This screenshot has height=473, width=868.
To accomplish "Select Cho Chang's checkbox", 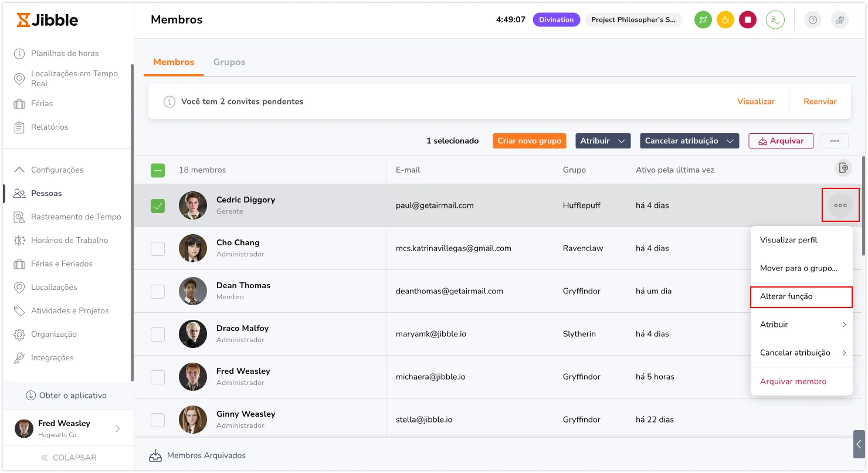I will (x=158, y=249).
